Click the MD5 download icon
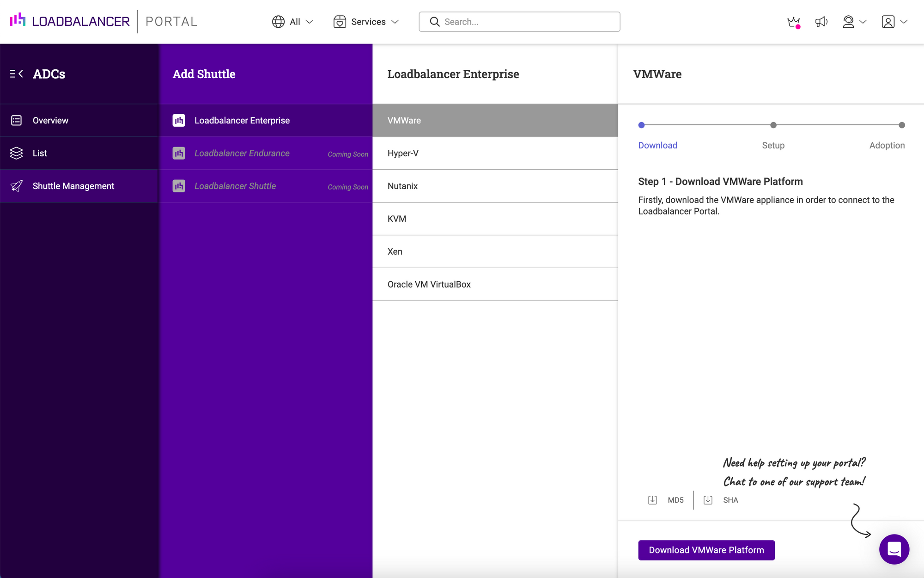The height and width of the screenshot is (578, 924). (652, 500)
